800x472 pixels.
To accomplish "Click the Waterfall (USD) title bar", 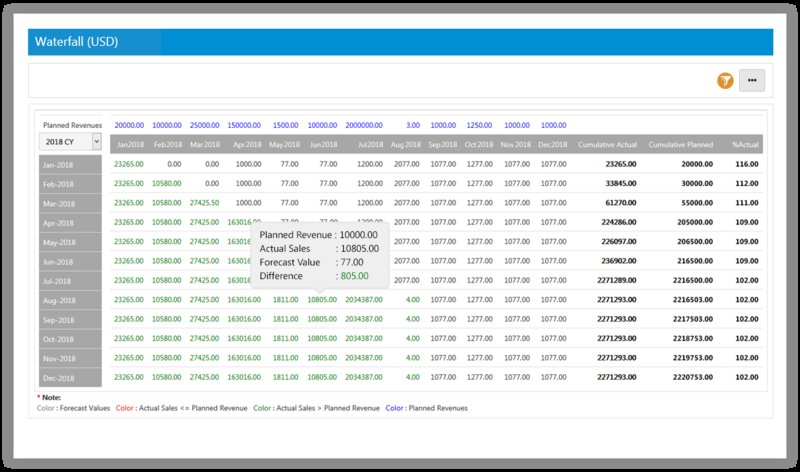I will (400, 43).
